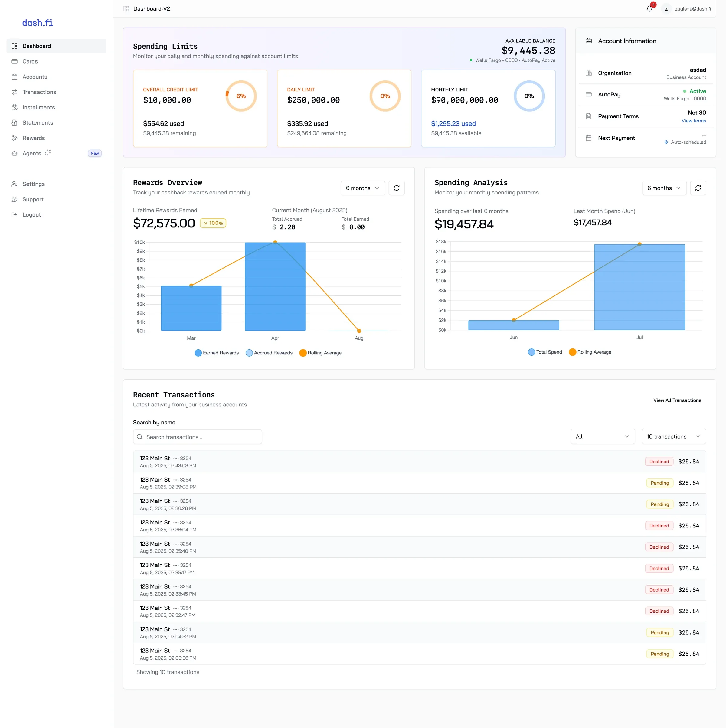Open Rewards Overview 6 months dropdown
The width and height of the screenshot is (726, 728).
(x=363, y=188)
